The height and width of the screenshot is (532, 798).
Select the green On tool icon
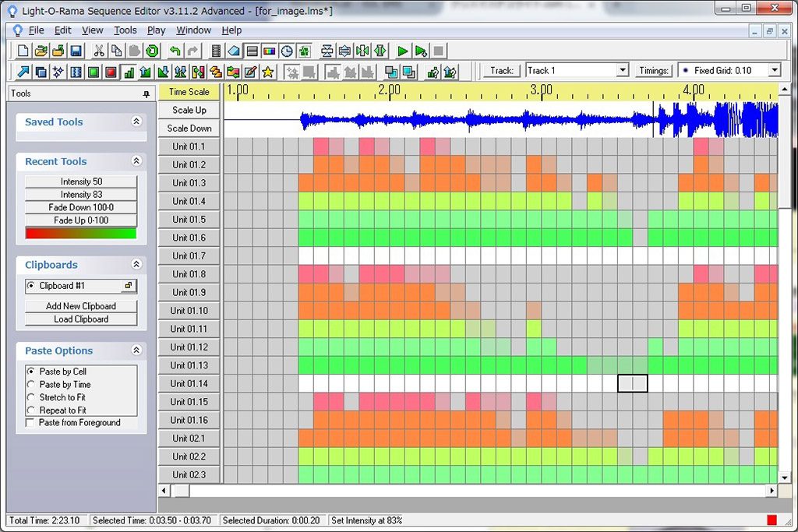click(94, 72)
